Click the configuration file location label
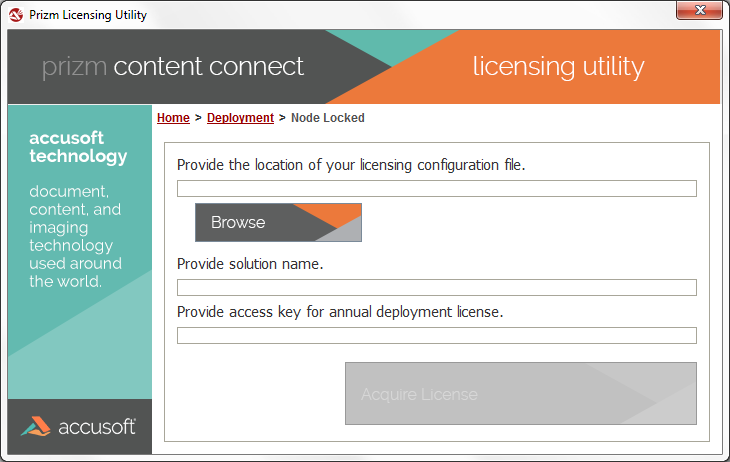The width and height of the screenshot is (730, 462). (x=350, y=165)
